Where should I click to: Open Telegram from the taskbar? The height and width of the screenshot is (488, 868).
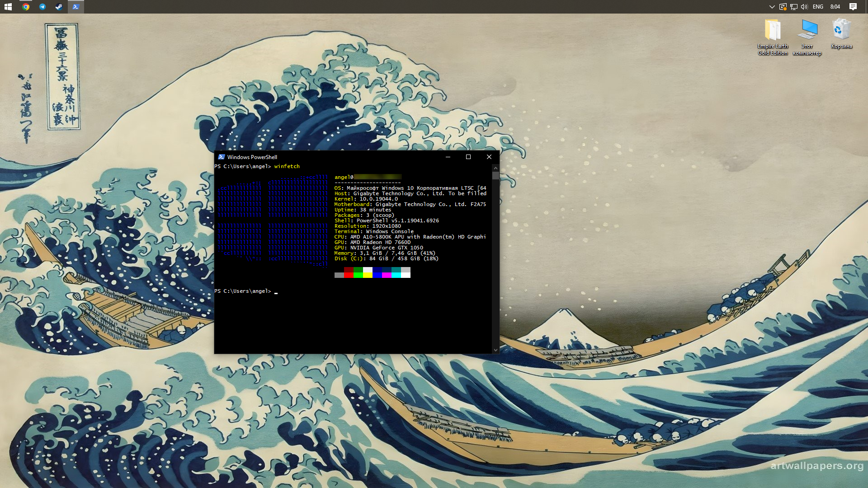click(42, 7)
